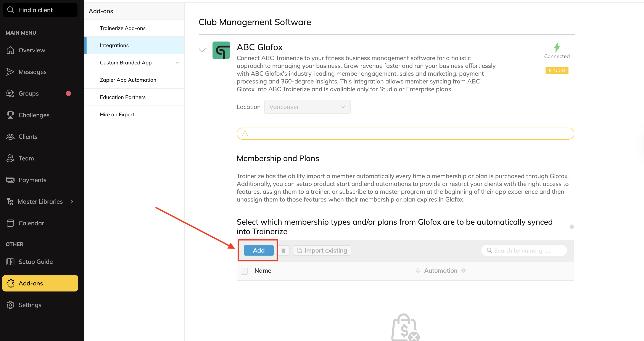Screen dimensions: 644x341
Task: Open Groups in main menu
Action: tap(29, 93)
